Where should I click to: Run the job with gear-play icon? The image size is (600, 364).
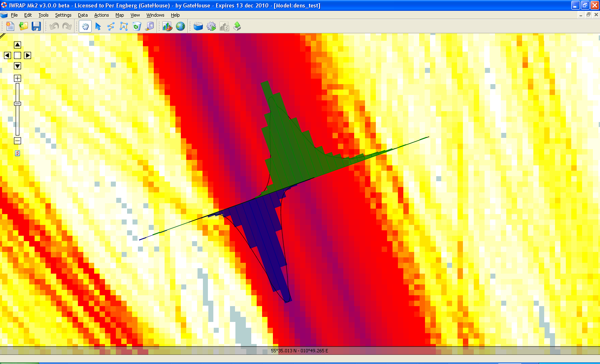pos(211,26)
